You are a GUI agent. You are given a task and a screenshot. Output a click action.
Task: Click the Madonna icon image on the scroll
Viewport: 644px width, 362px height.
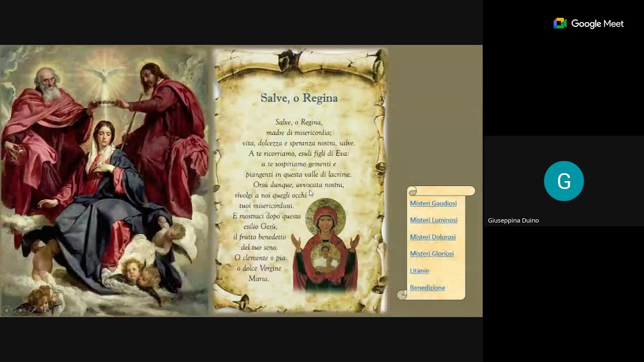pyautogui.click(x=326, y=245)
